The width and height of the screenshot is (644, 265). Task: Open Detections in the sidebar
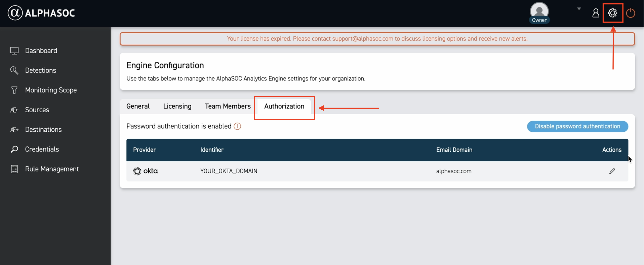click(x=41, y=71)
